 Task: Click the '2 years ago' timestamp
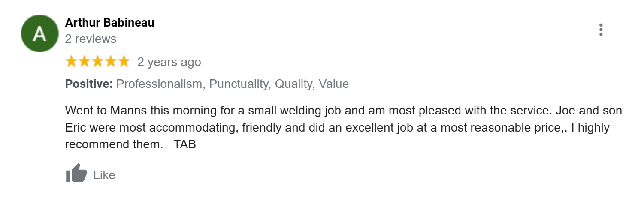169,62
